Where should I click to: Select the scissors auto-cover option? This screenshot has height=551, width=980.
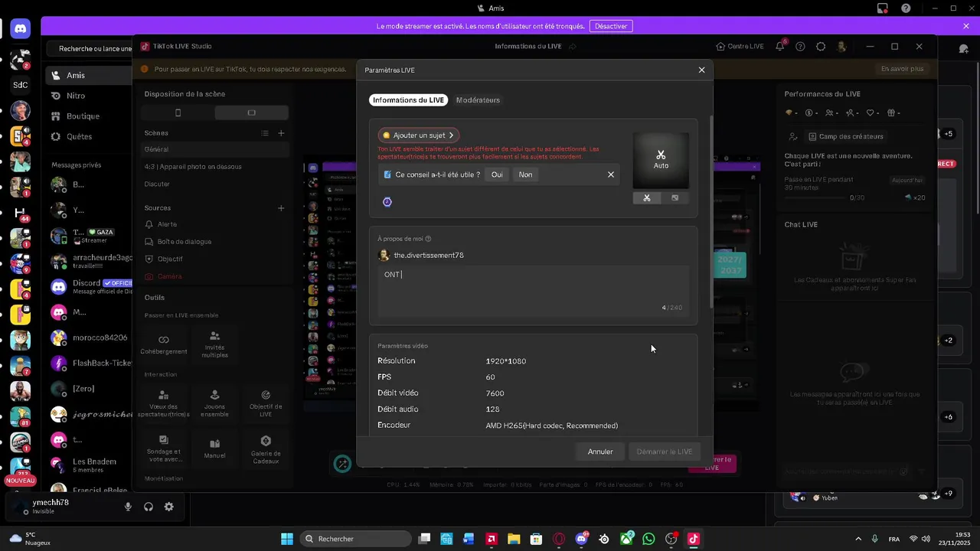pyautogui.click(x=647, y=198)
